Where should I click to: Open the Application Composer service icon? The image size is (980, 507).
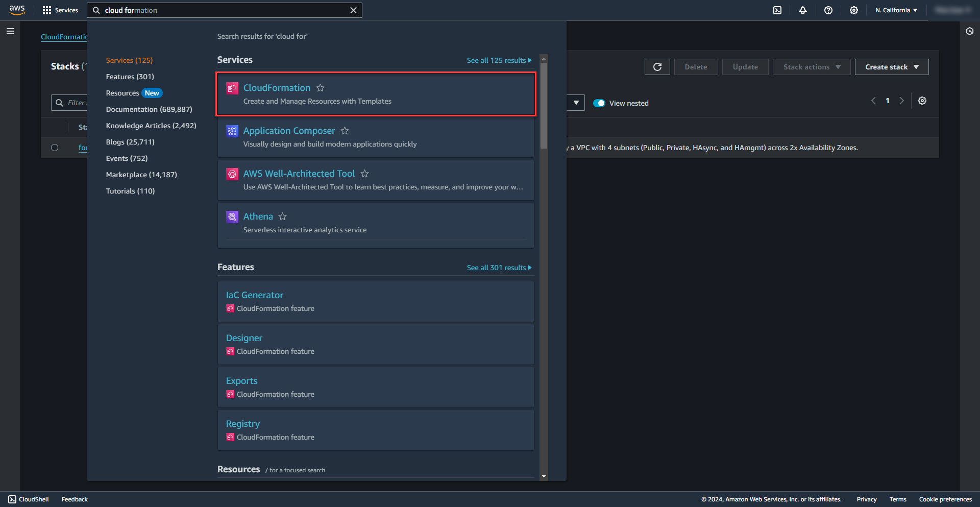point(232,131)
